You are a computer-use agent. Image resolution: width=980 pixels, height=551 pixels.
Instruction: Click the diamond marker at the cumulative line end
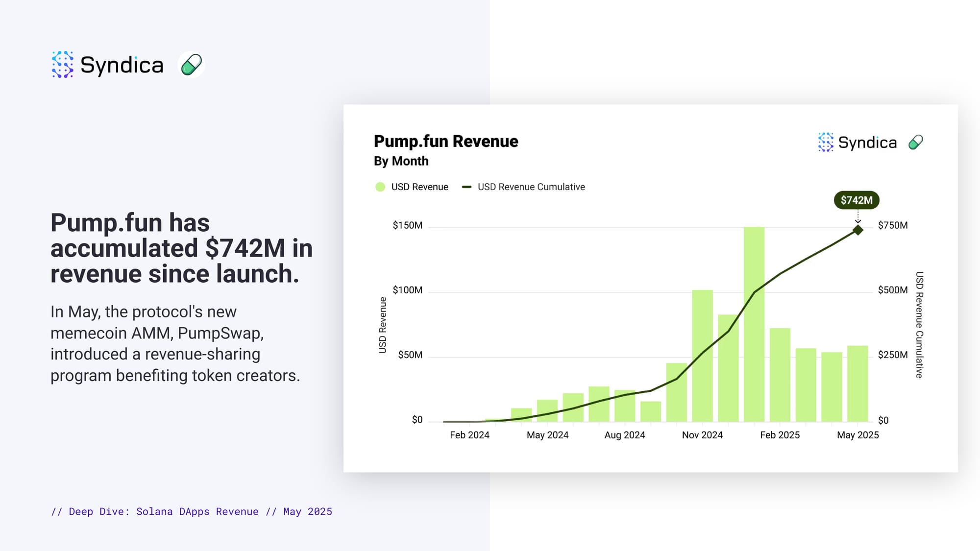point(857,230)
